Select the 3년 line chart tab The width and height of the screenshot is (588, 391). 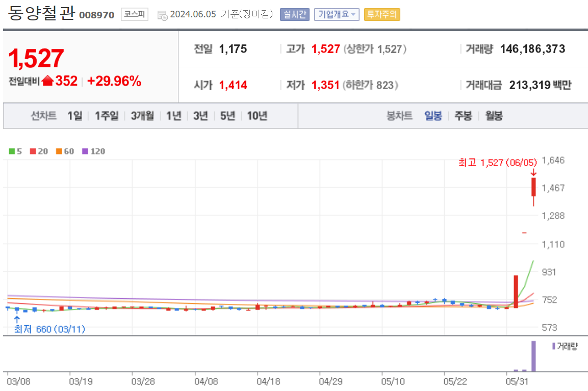200,116
